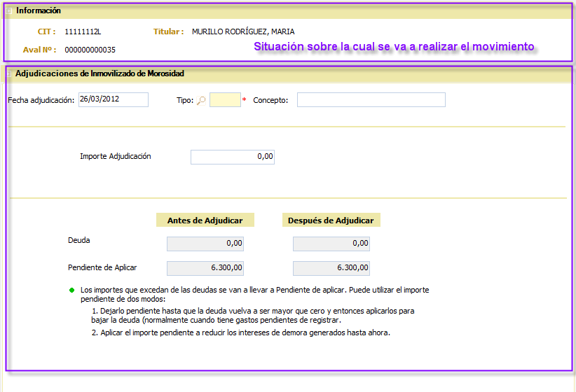Open the Tipo lookup magnifier icon
576x392 pixels.
coord(201,100)
